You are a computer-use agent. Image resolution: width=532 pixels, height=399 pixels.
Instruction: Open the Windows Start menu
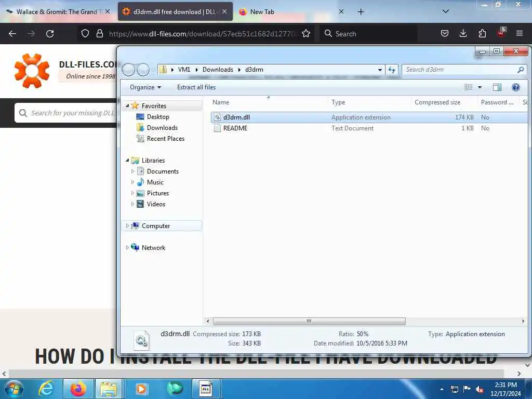point(14,389)
